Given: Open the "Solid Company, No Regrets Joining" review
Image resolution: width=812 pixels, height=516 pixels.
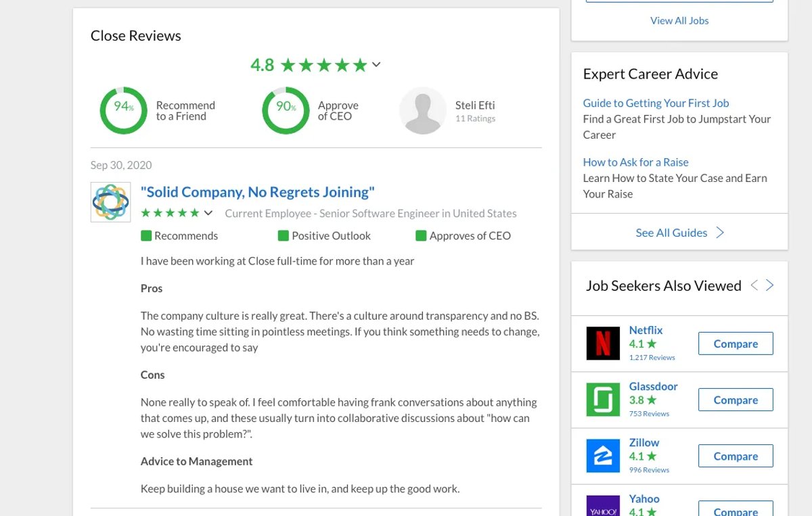Looking at the screenshot, I should click(258, 192).
